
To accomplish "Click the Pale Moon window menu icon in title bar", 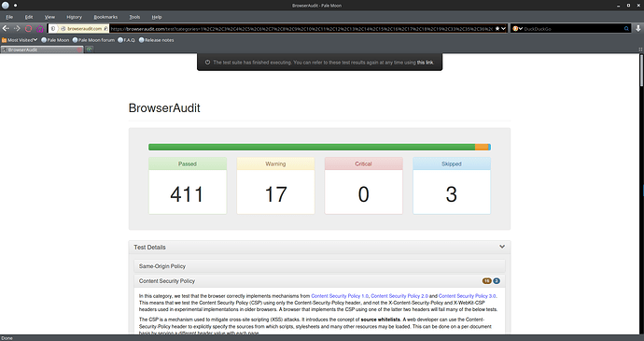I will point(6,6).
